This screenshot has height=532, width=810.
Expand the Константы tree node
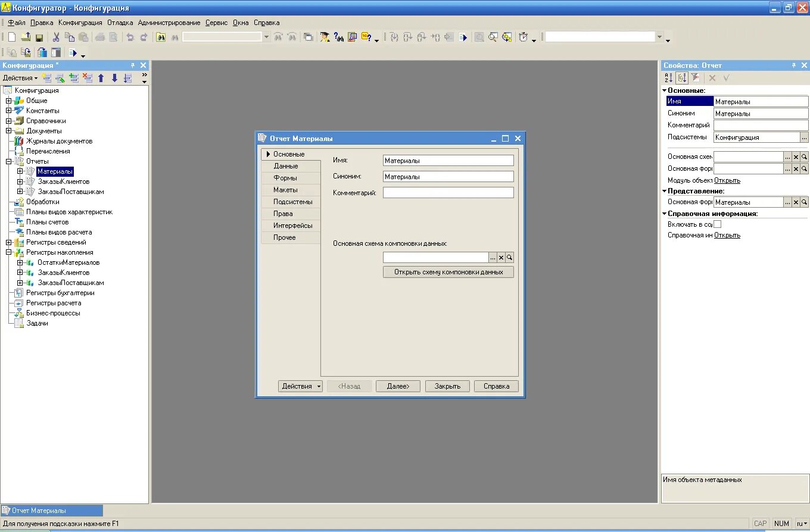click(x=9, y=111)
